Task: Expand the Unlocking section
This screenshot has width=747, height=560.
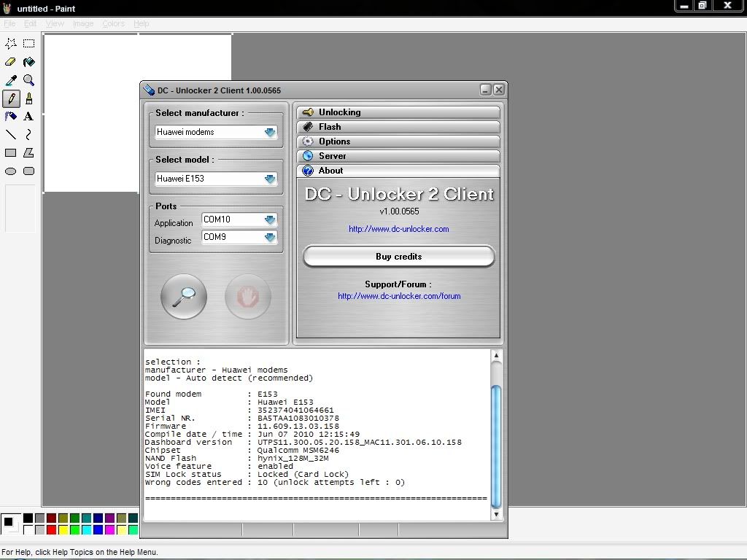Action: coord(398,112)
